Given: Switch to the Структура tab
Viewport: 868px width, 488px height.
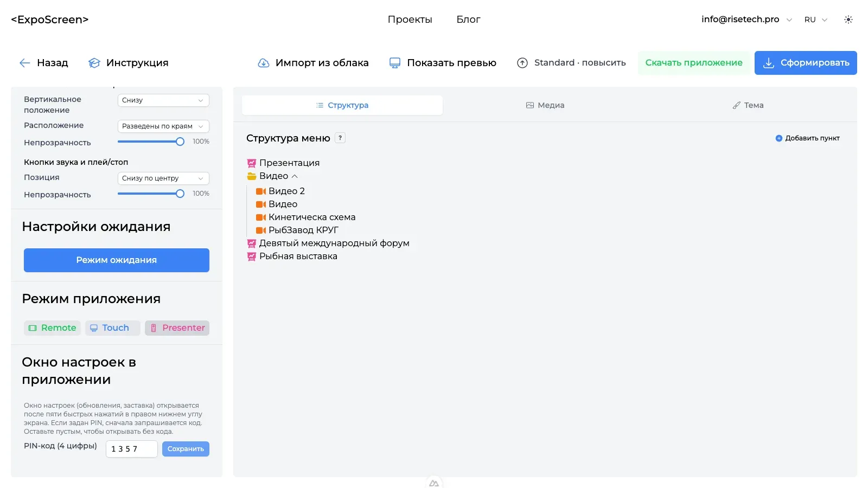Looking at the screenshot, I should click(342, 105).
